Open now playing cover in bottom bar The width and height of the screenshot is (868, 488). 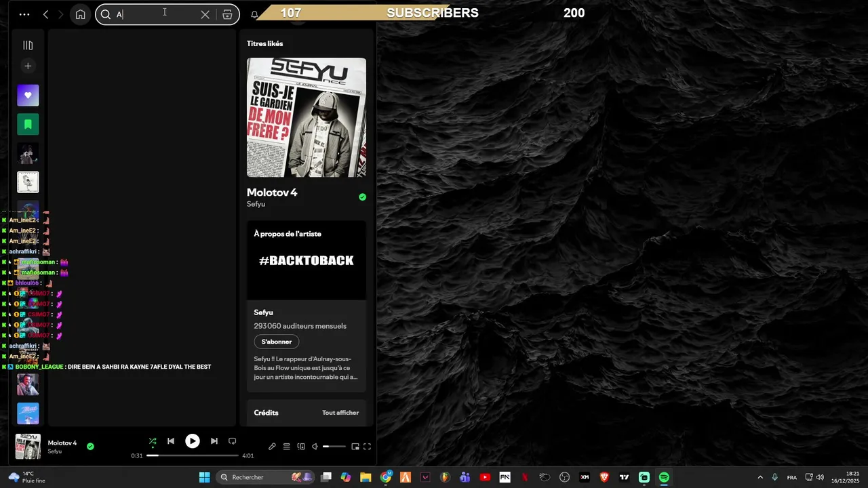click(x=28, y=447)
